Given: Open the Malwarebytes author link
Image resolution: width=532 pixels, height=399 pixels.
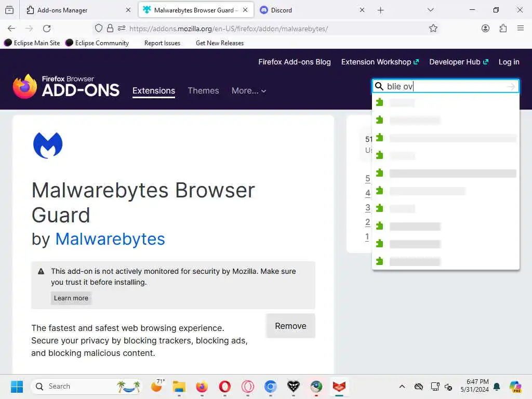Looking at the screenshot, I should click(x=110, y=239).
